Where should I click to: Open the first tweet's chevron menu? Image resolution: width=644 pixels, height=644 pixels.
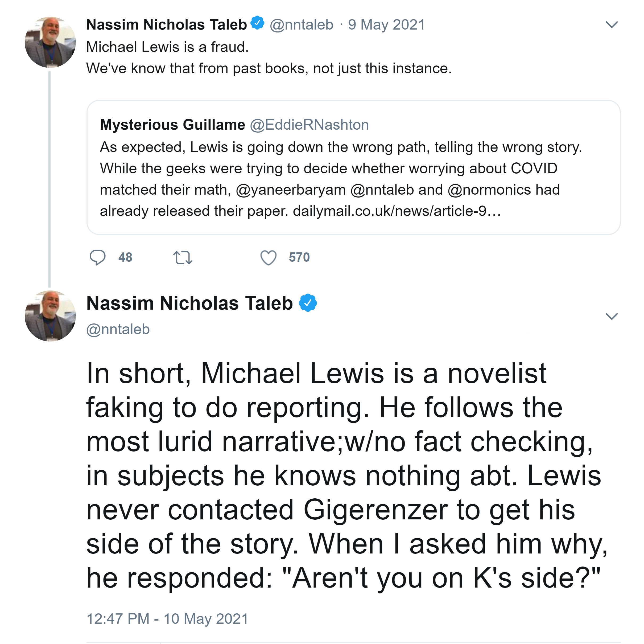611,25
